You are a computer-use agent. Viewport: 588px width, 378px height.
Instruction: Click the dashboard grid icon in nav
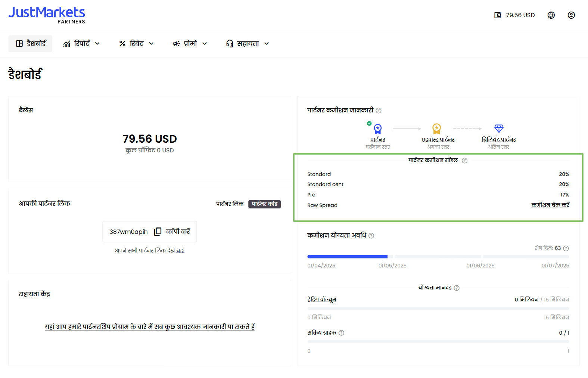pos(19,44)
